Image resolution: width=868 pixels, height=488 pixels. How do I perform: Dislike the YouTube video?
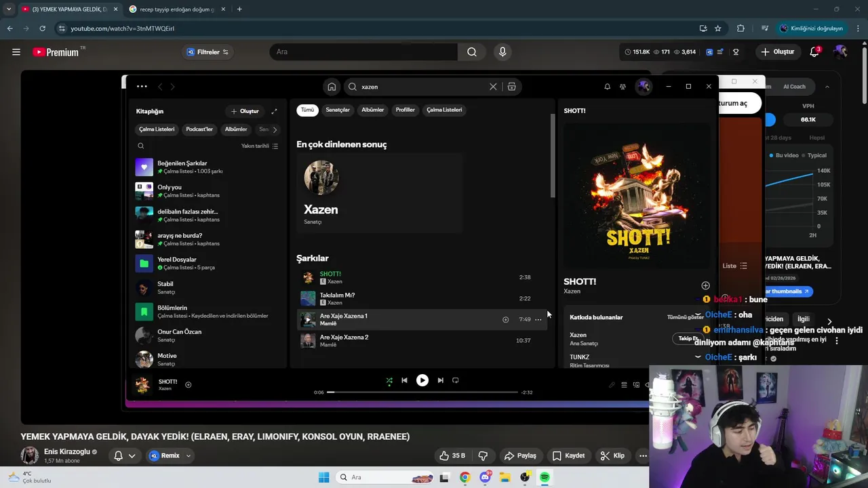click(483, 455)
